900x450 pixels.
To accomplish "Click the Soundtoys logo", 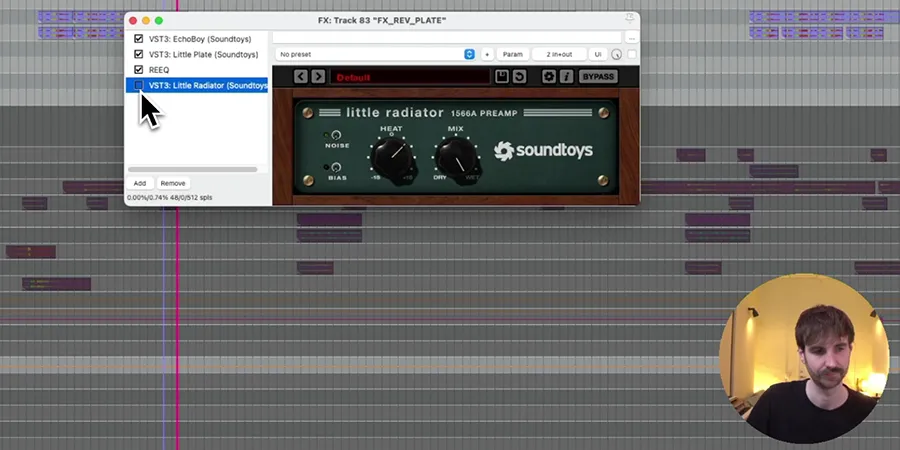I will tap(543, 150).
